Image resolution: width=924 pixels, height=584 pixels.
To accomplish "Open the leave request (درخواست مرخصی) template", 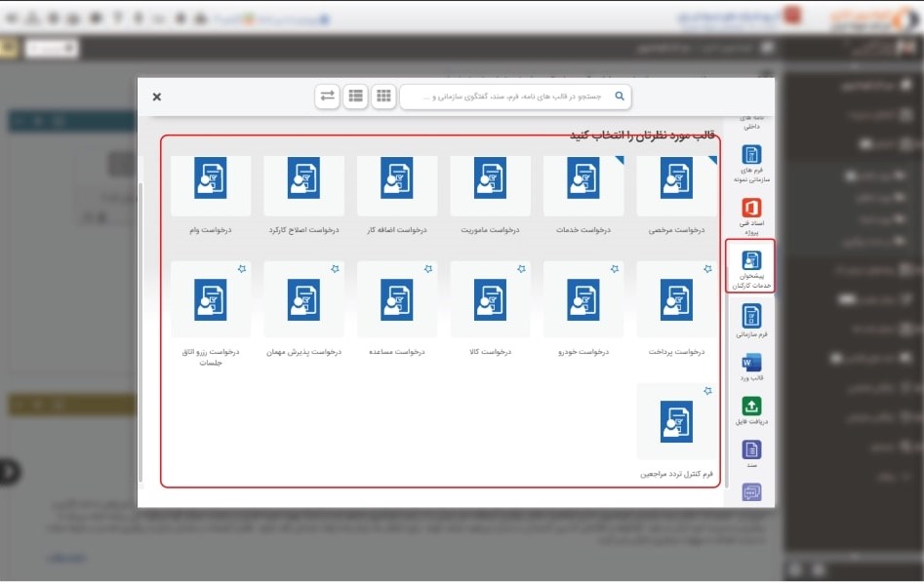I will 676,185.
